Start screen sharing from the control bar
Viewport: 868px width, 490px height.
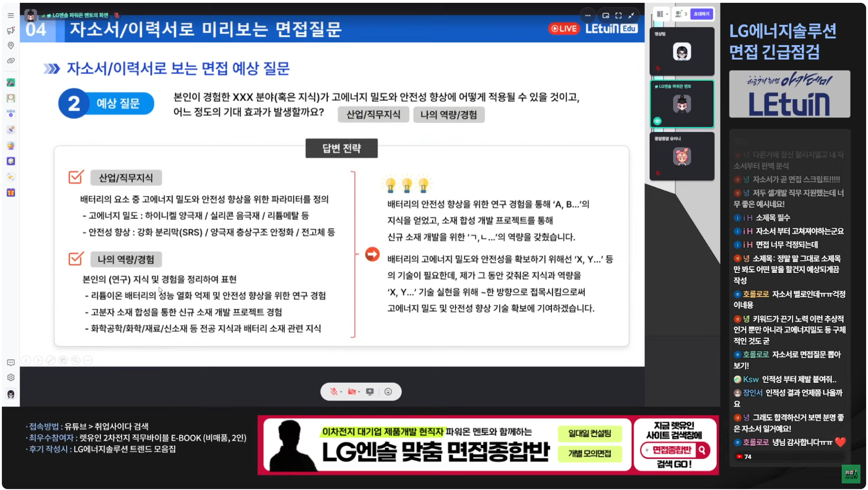click(x=370, y=392)
